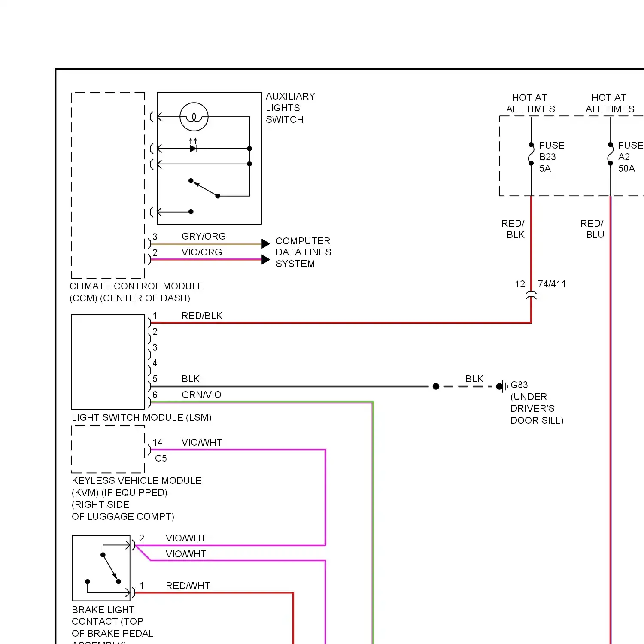Viewport: 644px width, 644px height.
Task: Select pin 3 number on the CCM
Action: [x=155, y=237]
